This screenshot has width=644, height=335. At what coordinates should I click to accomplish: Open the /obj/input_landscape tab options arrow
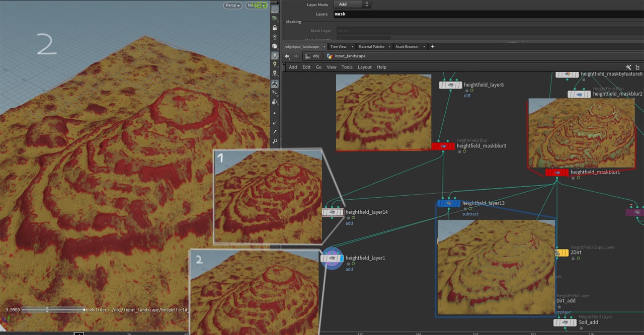(x=324, y=47)
